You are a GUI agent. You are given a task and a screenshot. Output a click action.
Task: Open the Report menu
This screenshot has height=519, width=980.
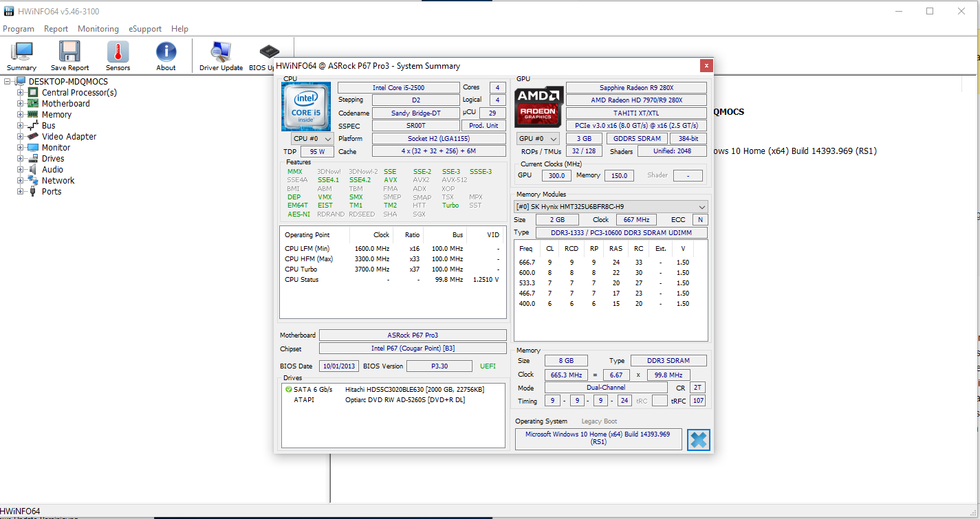pos(56,29)
